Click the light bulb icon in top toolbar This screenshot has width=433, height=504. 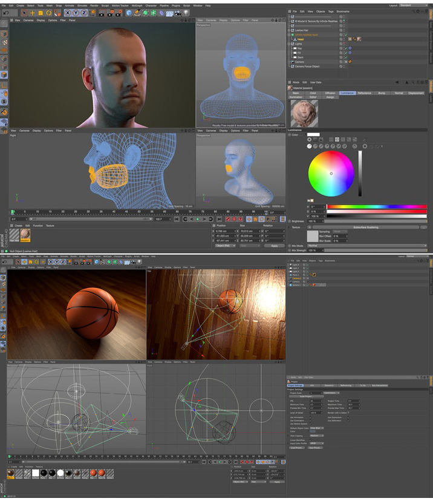point(186,12)
